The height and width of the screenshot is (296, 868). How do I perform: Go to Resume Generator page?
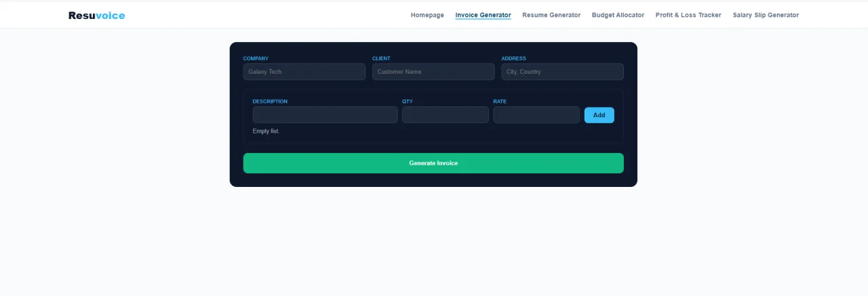pos(551,15)
